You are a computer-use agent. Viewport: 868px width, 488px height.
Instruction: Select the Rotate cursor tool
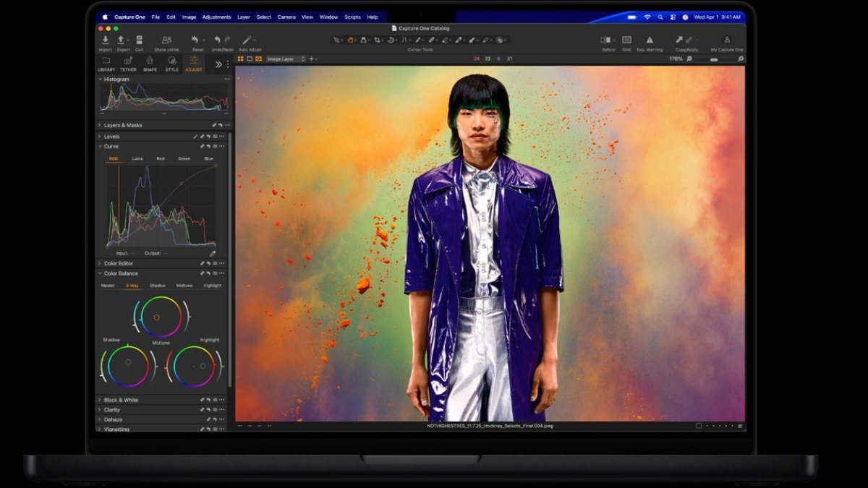(x=391, y=40)
